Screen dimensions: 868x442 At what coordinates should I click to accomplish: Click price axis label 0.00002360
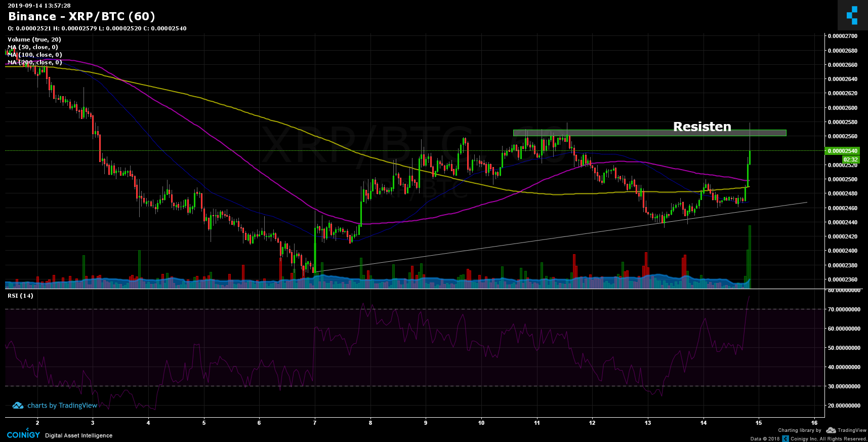(843, 279)
